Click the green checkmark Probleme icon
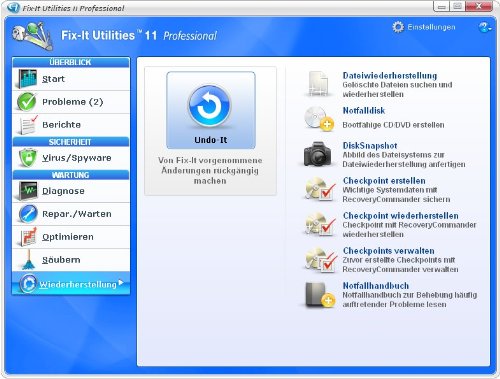This screenshot has width=500, height=379. click(x=27, y=102)
